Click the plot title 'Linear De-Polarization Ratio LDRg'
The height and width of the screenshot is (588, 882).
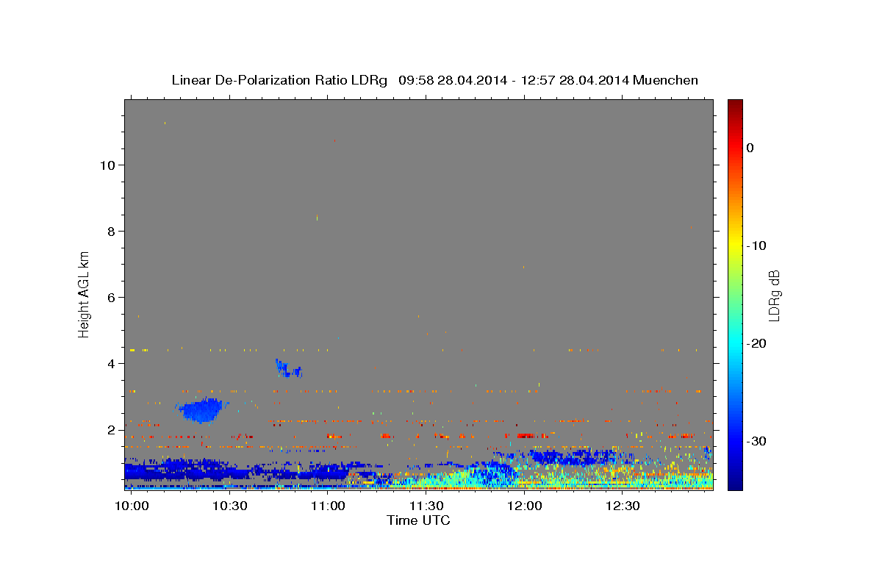tap(279, 80)
